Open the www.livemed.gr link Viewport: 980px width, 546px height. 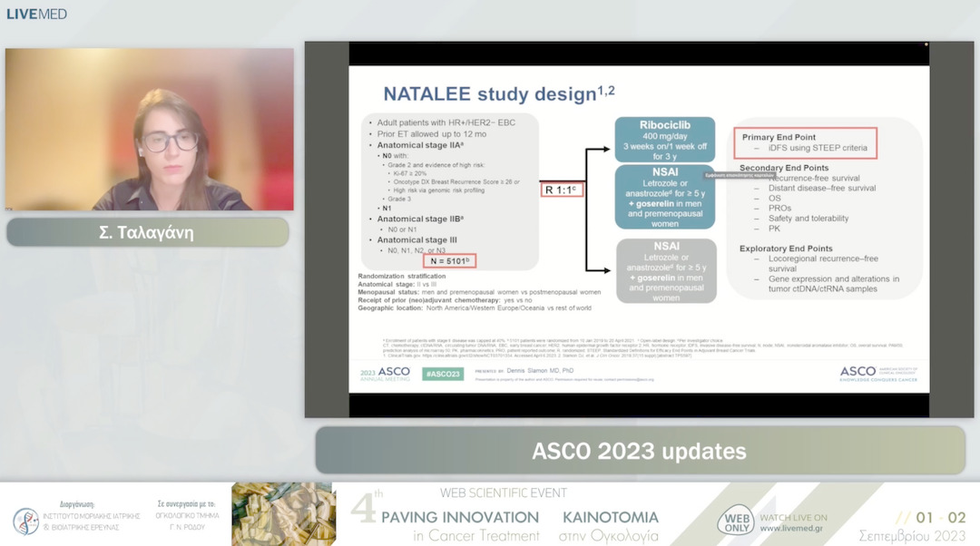[791, 529]
